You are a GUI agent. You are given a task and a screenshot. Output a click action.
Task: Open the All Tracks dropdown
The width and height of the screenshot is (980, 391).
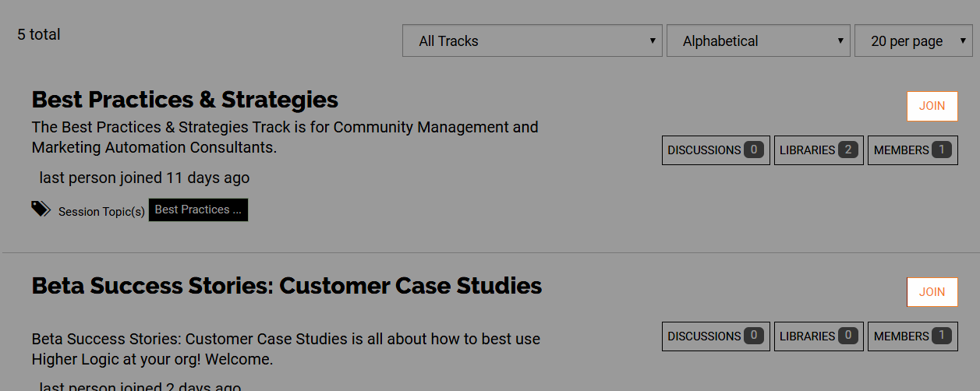click(532, 41)
